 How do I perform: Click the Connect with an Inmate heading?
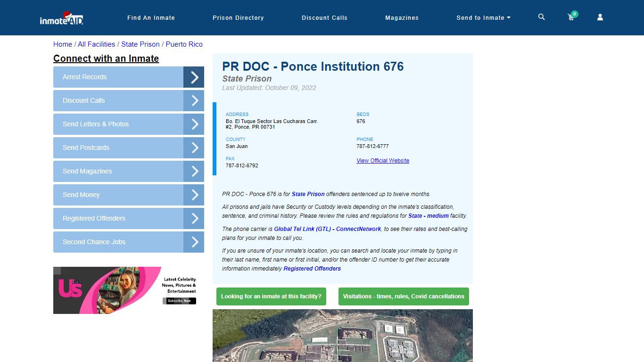click(x=106, y=58)
